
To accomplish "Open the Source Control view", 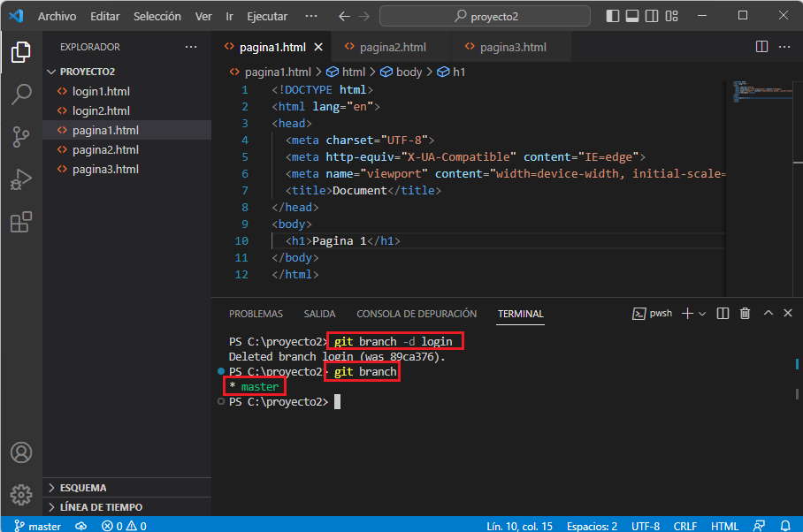I will (21, 137).
